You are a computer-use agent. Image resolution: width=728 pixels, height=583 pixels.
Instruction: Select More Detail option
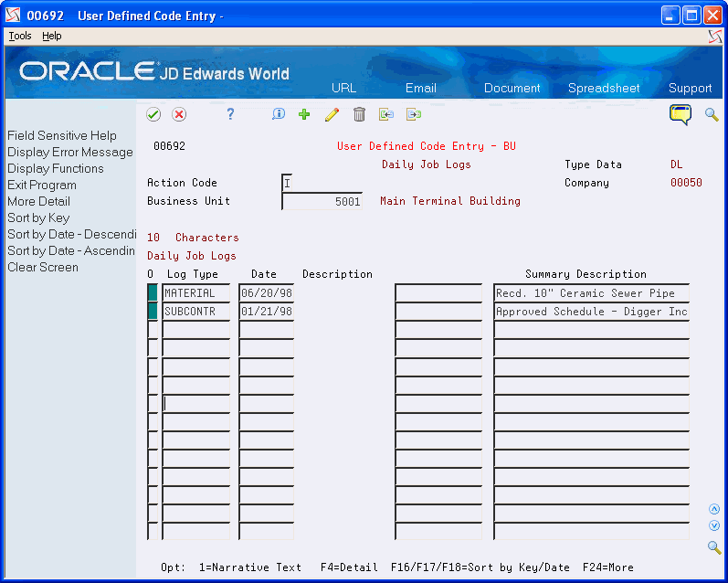pyautogui.click(x=38, y=201)
